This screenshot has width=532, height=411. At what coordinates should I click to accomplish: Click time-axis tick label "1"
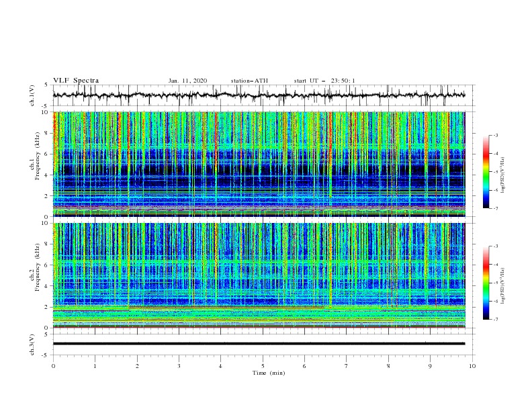point(95,366)
